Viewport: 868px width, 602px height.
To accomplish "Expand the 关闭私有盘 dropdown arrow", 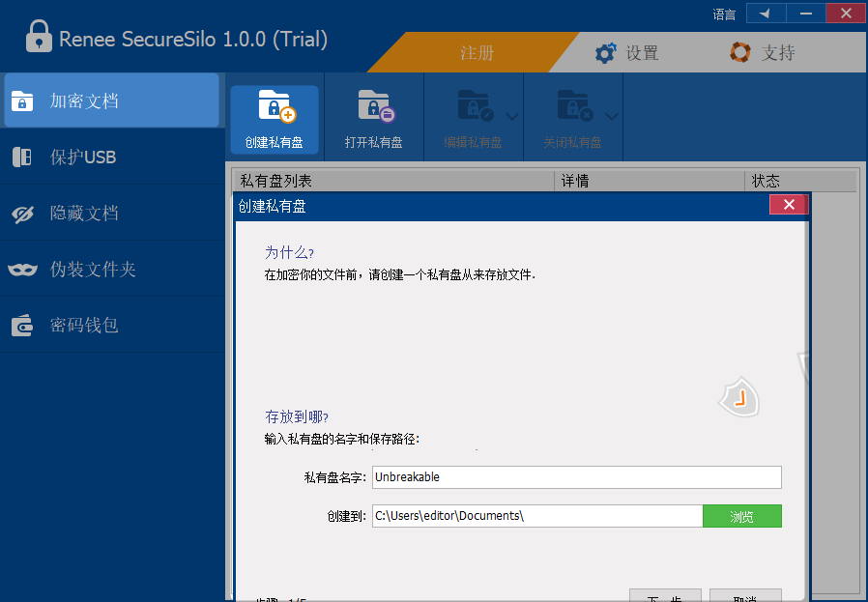I will click(612, 116).
